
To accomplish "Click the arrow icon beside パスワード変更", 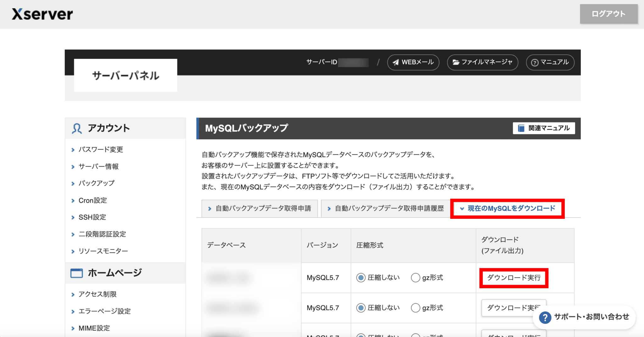I will [x=73, y=150].
